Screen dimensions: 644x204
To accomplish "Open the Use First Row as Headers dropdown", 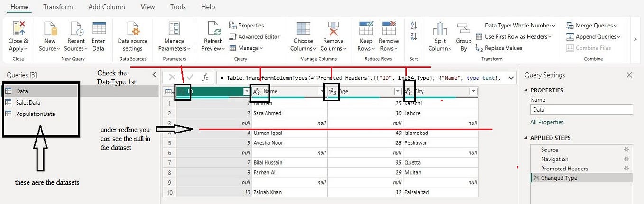I will click(514, 36).
